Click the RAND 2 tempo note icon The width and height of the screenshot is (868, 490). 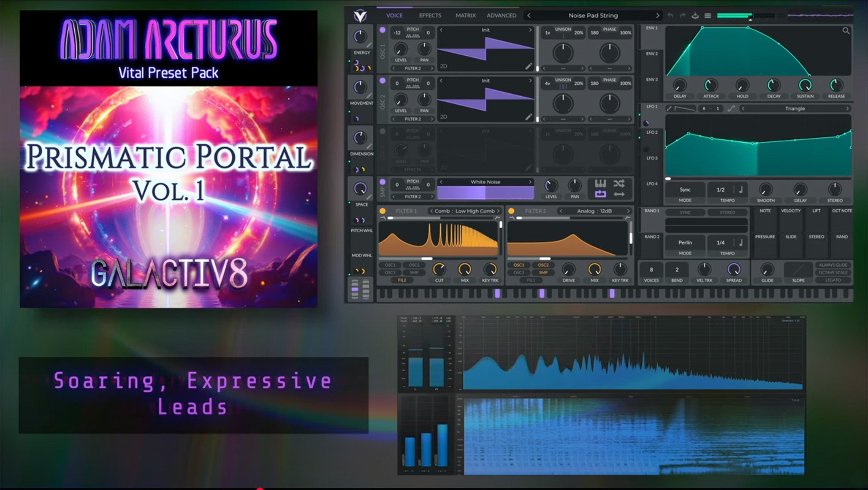pyautogui.click(x=741, y=242)
